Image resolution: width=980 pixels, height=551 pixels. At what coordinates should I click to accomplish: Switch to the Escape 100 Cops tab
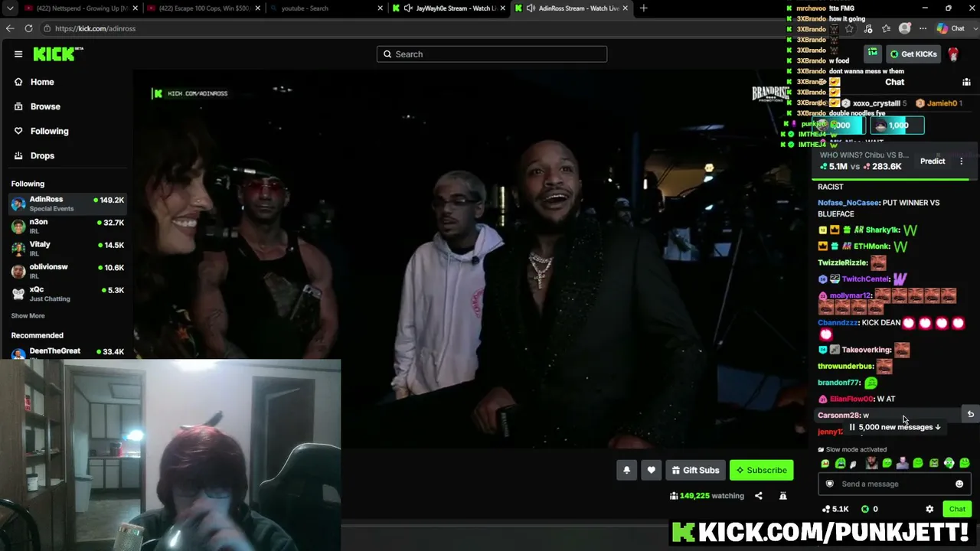(203, 8)
